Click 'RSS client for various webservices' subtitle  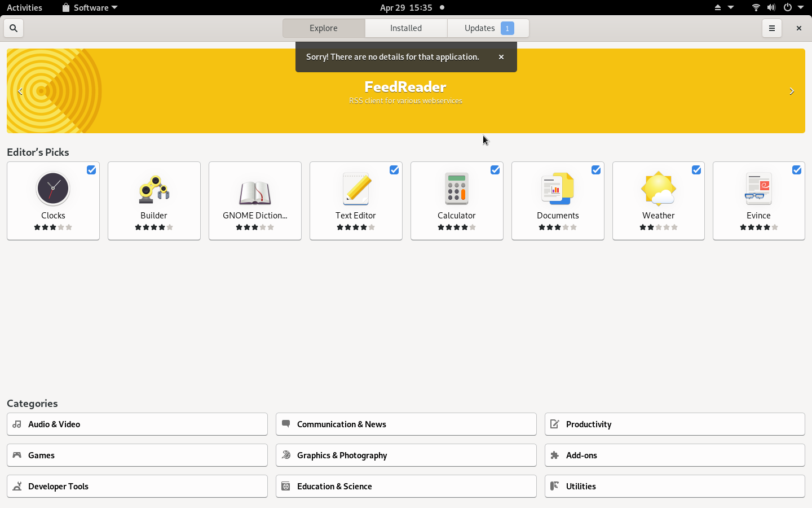tap(405, 100)
